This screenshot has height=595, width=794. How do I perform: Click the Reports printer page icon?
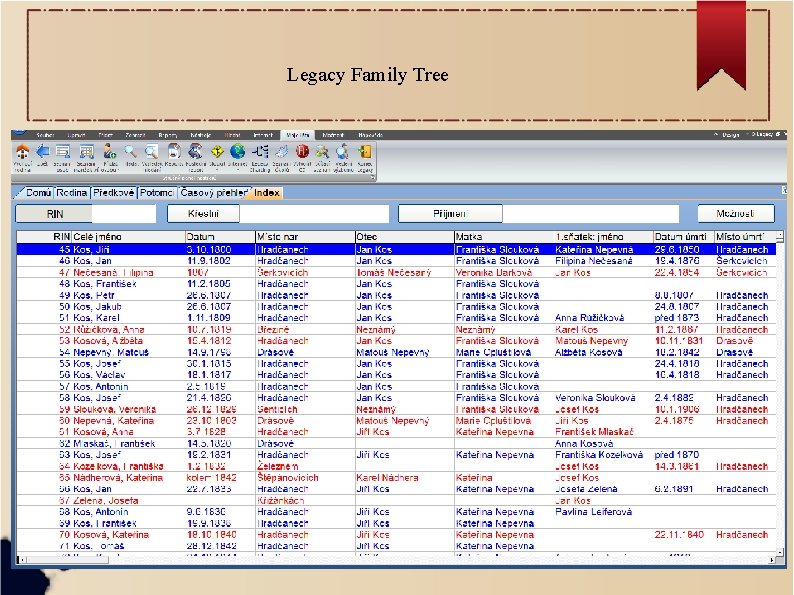[174, 151]
